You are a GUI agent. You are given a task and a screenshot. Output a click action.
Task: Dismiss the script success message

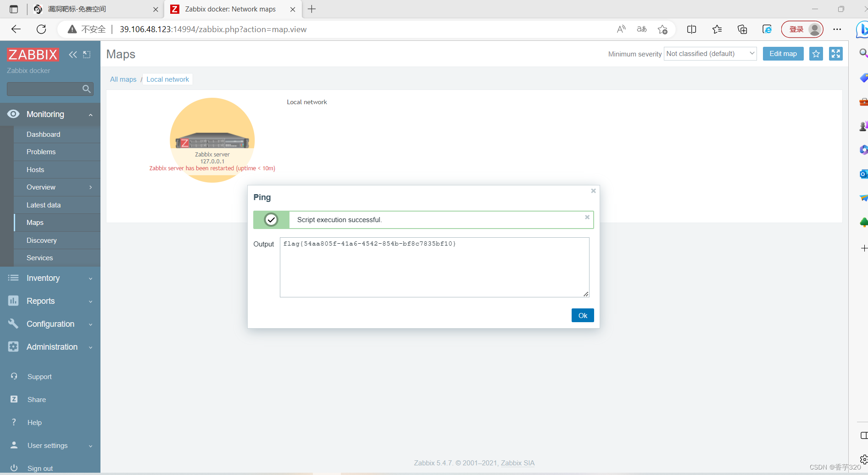(587, 217)
